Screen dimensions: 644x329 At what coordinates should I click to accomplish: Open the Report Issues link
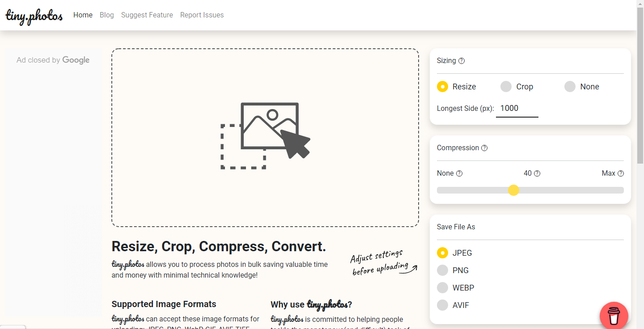click(x=202, y=15)
